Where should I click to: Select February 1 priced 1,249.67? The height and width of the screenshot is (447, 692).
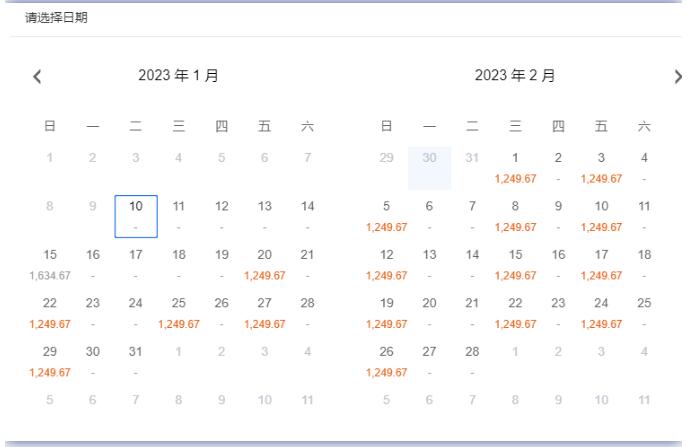pos(515,168)
